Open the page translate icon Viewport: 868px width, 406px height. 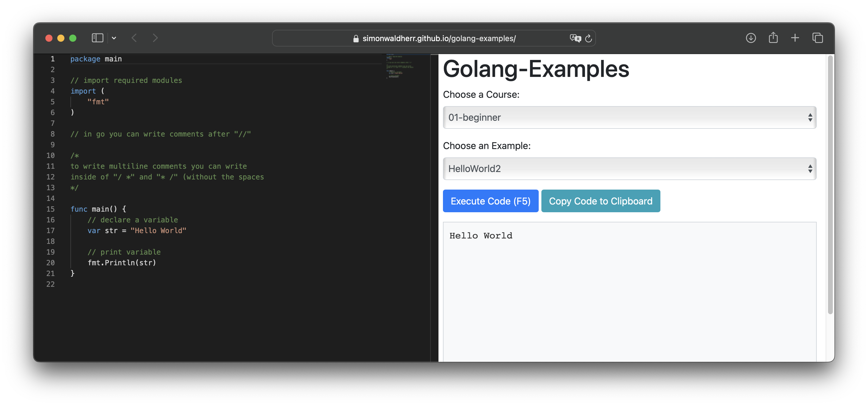(x=575, y=38)
